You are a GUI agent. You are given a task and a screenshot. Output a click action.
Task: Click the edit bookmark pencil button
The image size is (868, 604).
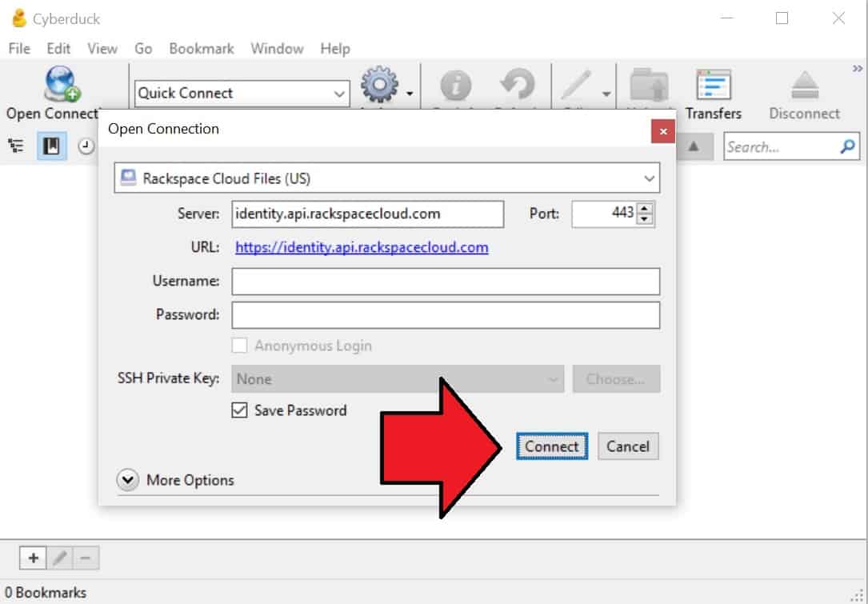[60, 558]
